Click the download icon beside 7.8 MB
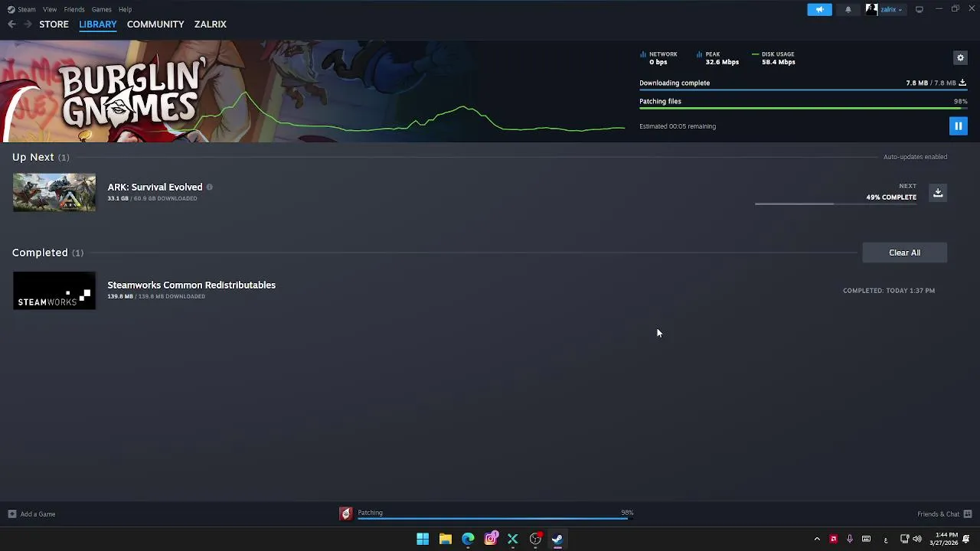 [962, 83]
